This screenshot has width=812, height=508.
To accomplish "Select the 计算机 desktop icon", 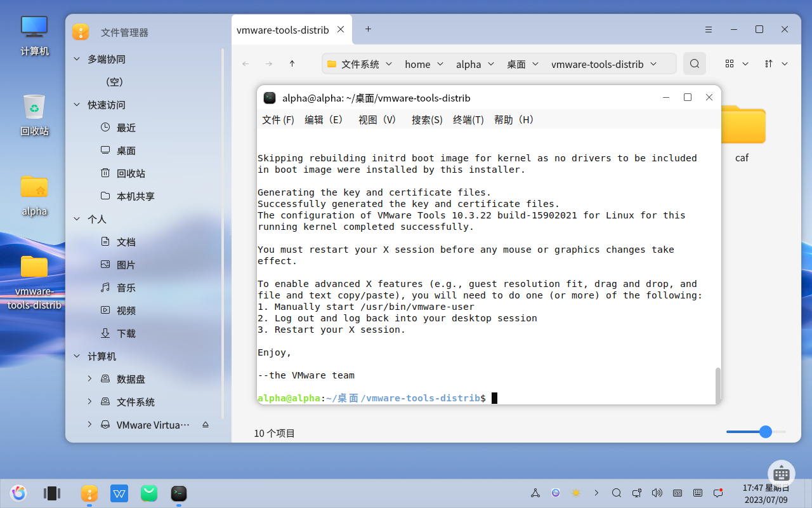I will pos(34,36).
